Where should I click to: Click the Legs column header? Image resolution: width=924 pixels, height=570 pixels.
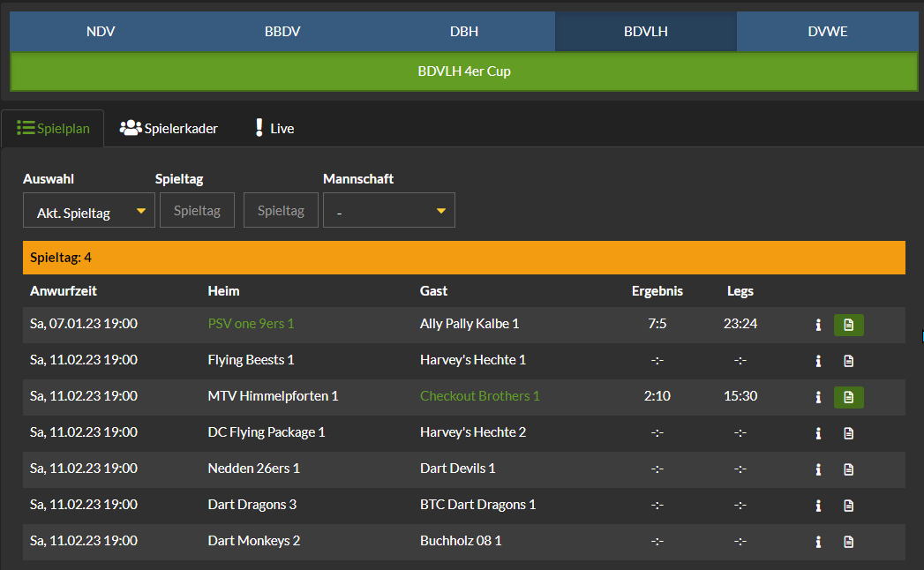tap(740, 290)
